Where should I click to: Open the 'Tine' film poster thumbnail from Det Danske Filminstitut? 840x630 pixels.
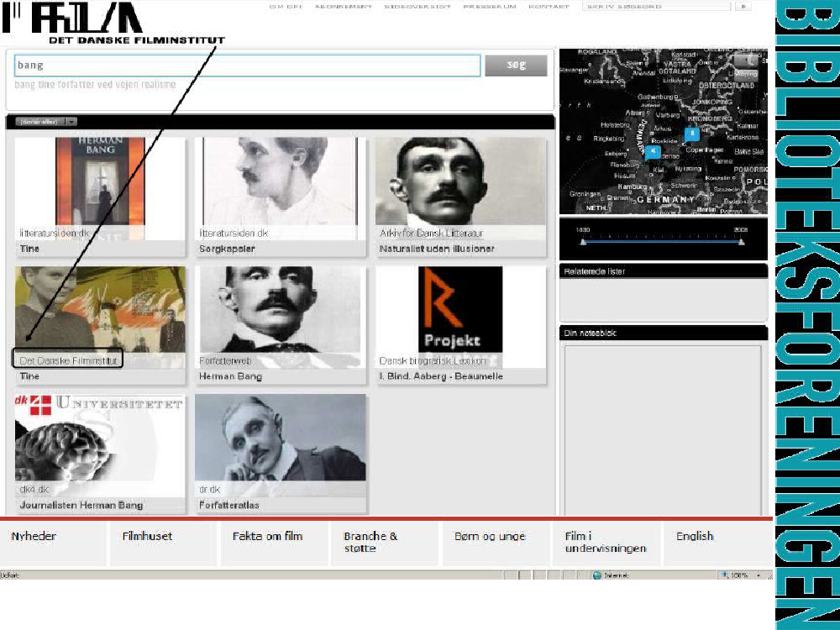(100, 308)
